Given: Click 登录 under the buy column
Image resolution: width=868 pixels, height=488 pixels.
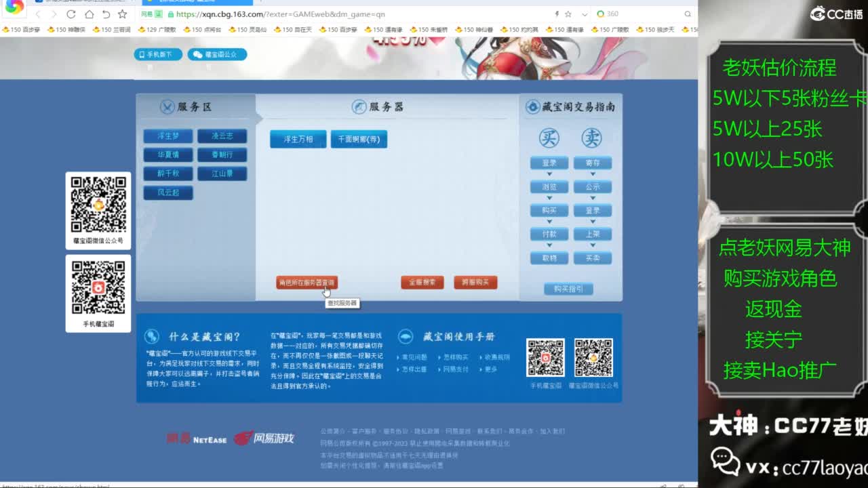Looking at the screenshot, I should [x=549, y=163].
